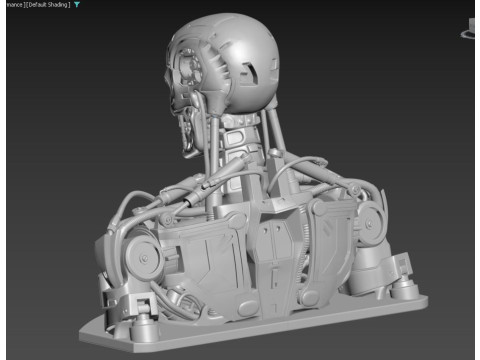
Task: Click the teal viewport filter funnel icon
Action: 77,5
